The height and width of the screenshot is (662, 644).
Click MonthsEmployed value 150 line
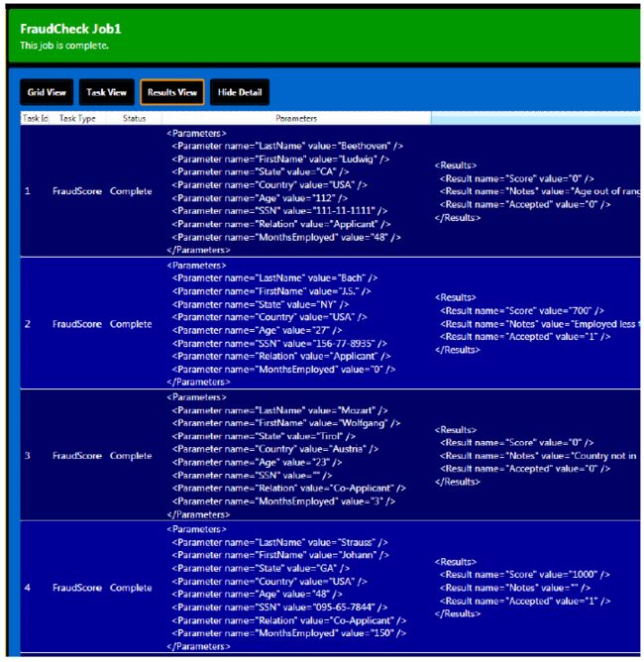pos(289,633)
